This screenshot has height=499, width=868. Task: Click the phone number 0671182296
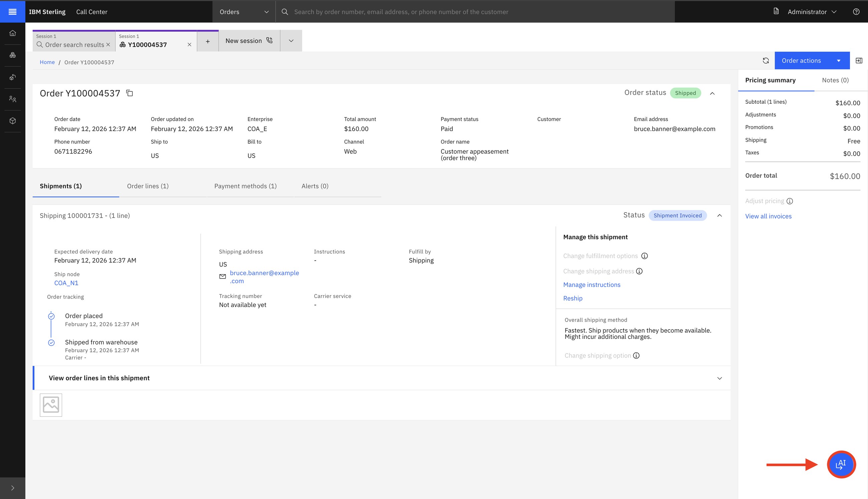coord(73,151)
